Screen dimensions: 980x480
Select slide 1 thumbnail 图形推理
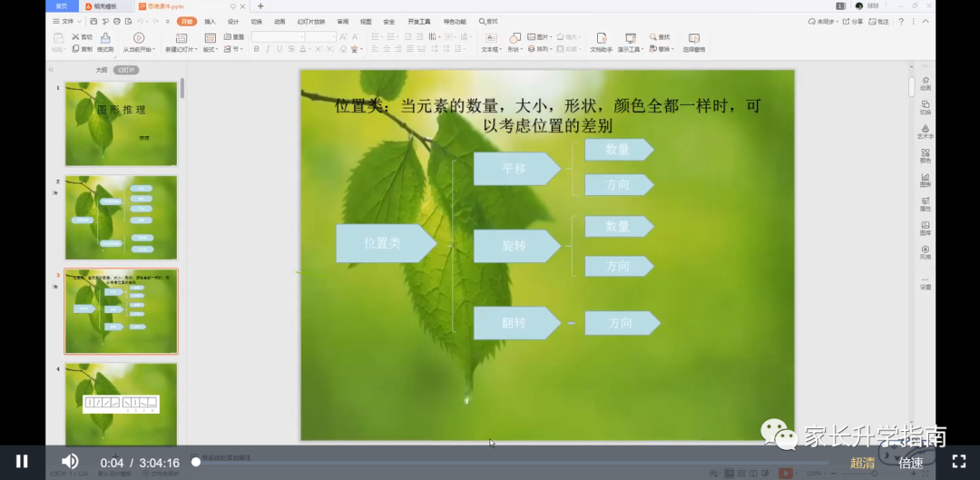click(121, 123)
